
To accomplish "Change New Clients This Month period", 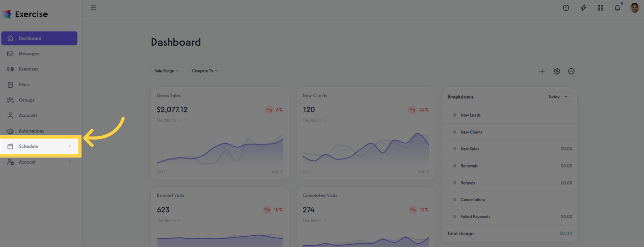I will click(315, 120).
